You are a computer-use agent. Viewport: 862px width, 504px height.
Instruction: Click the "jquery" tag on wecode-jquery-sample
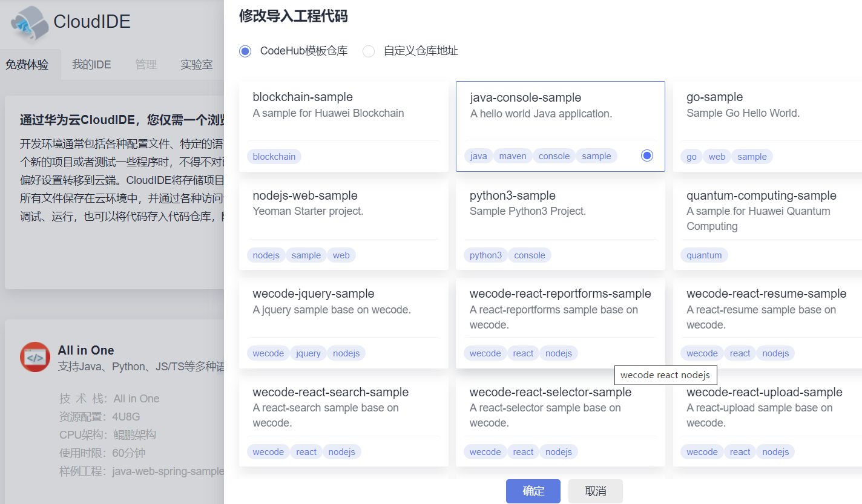(309, 353)
